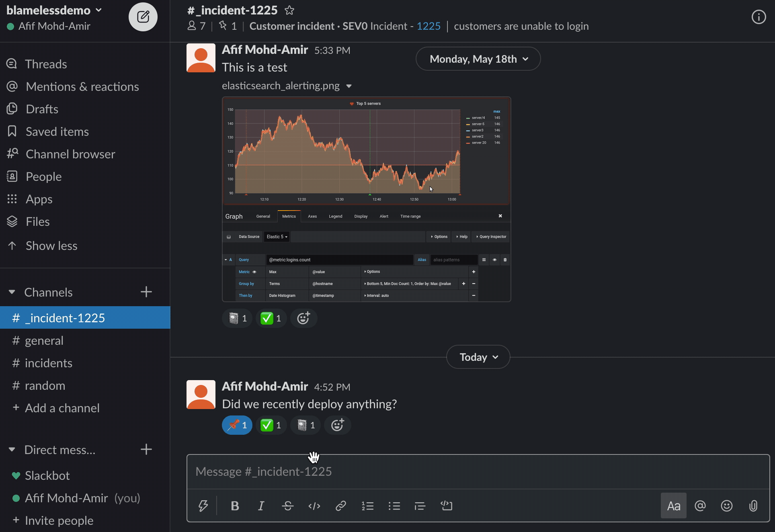The width and height of the screenshot is (775, 532).
Task: Toggle bulleted list formatting
Action: (394, 505)
